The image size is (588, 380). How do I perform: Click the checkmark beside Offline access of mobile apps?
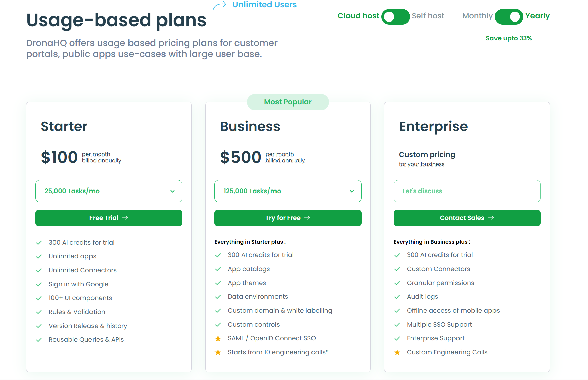[x=397, y=311]
